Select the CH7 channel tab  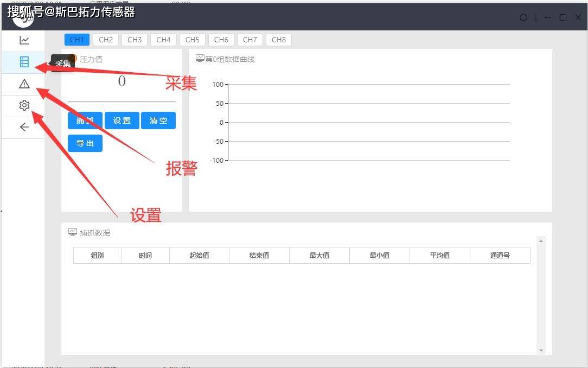[x=250, y=40]
